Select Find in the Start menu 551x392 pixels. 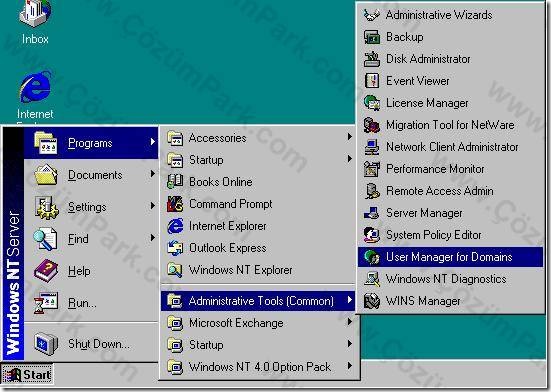91,239
